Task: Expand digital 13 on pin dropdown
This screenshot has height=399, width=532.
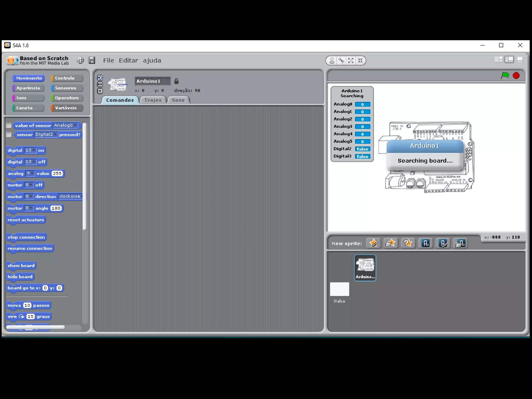Action: coord(30,150)
